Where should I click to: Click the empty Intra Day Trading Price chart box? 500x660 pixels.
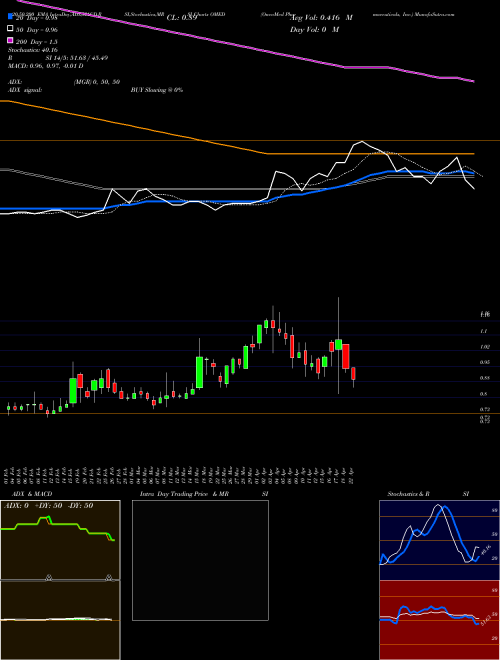(x=200, y=560)
